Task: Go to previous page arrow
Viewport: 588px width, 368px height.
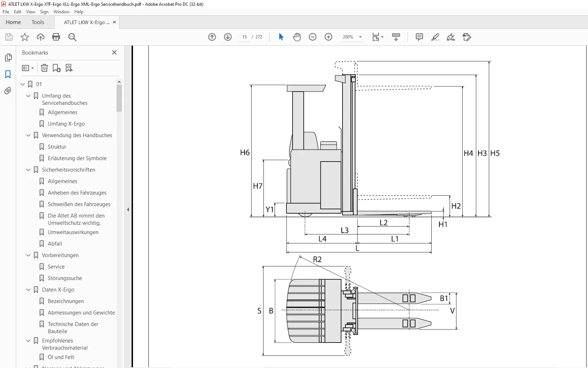Action: tap(212, 37)
